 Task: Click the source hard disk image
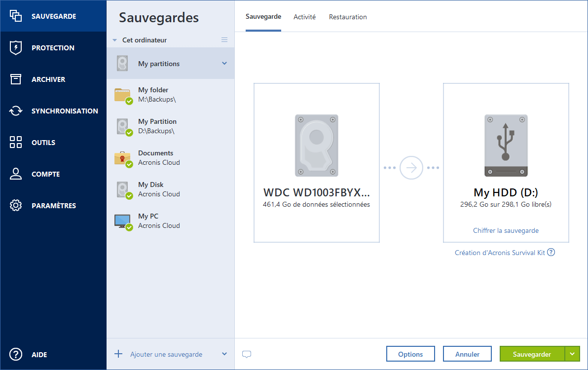tap(317, 146)
